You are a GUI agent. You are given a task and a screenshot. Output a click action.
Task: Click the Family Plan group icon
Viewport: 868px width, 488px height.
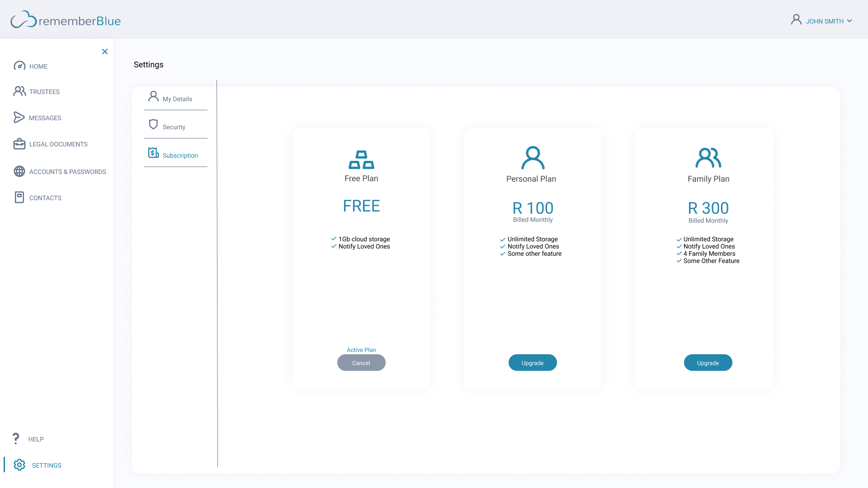pyautogui.click(x=708, y=158)
